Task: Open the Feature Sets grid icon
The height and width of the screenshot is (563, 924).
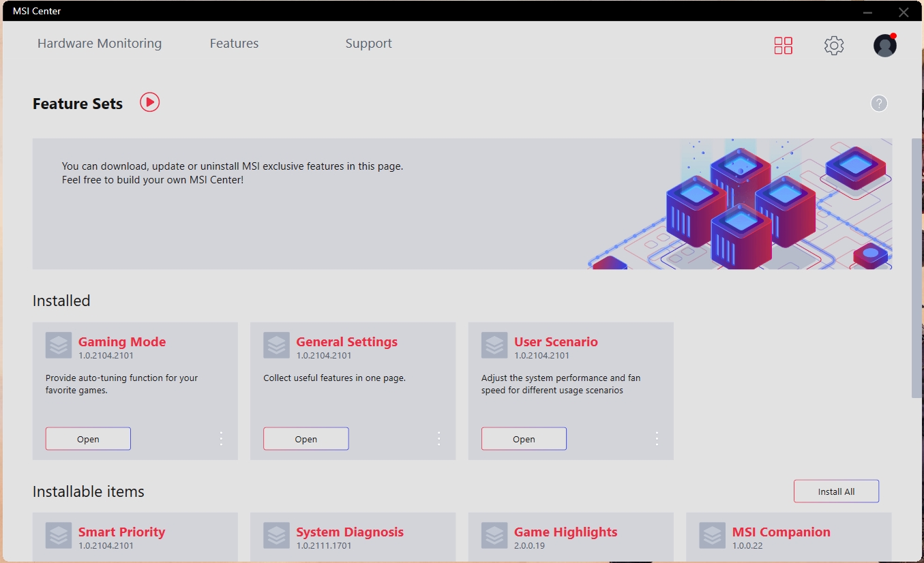Action: (783, 46)
